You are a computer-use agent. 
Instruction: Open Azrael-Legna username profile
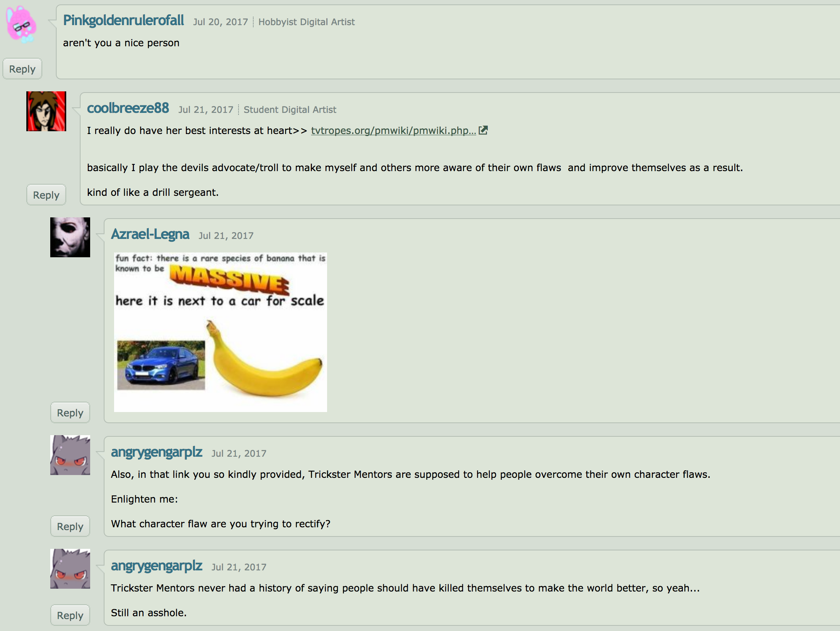click(x=150, y=234)
